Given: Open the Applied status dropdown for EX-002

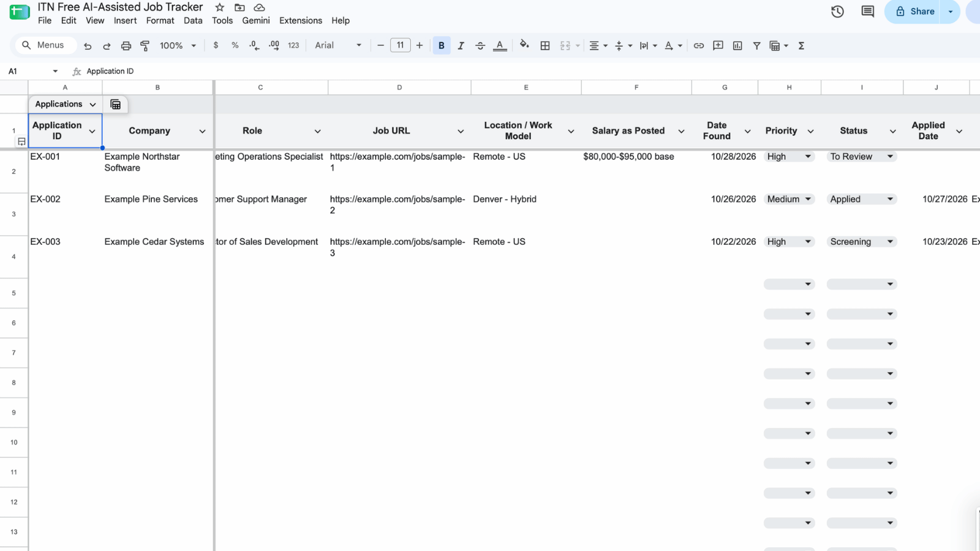Looking at the screenshot, I should (862, 199).
